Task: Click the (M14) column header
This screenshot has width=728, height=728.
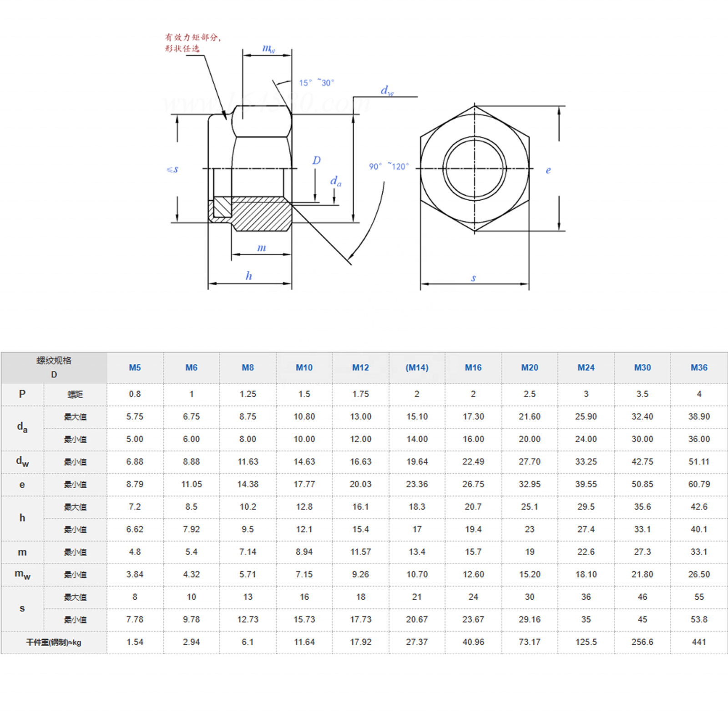Action: click(x=417, y=368)
